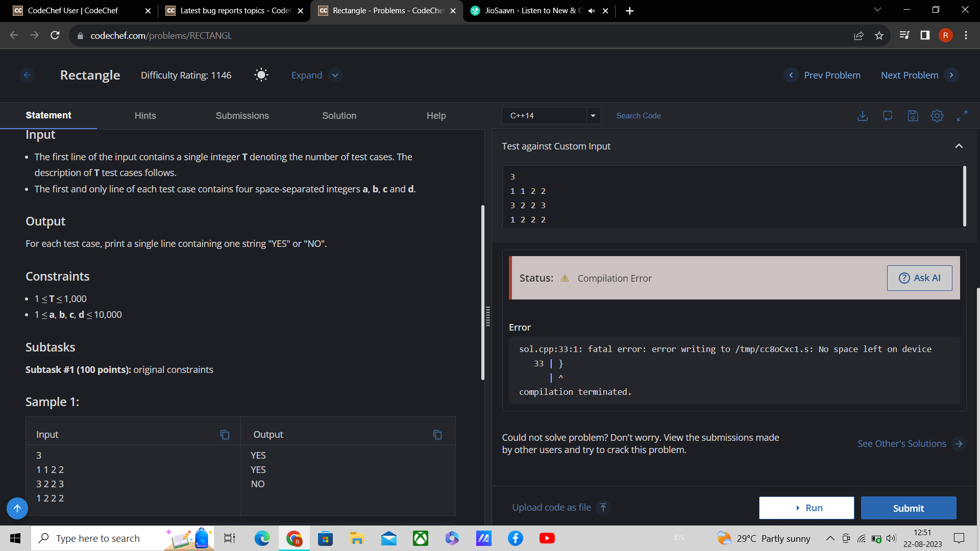Copy the sample output

point(437,435)
